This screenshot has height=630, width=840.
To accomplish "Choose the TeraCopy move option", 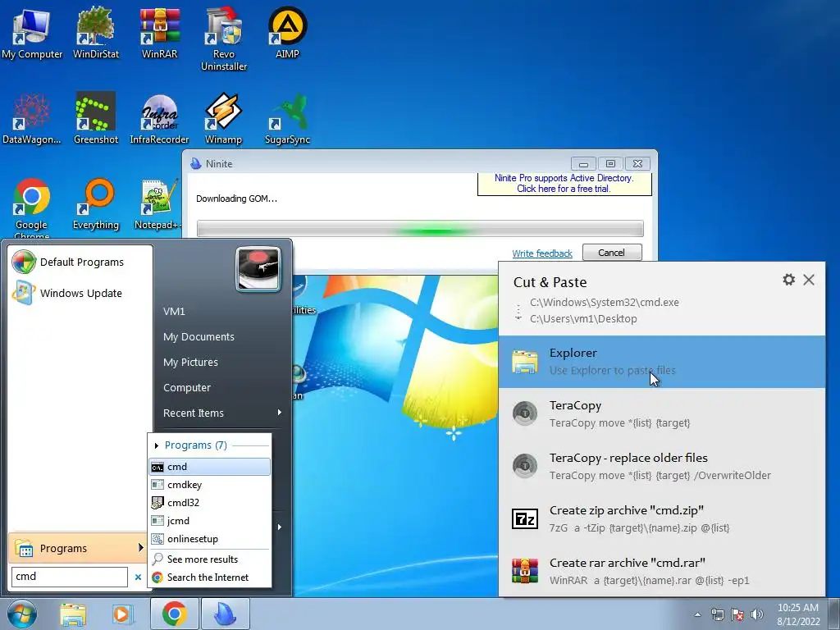I will (x=662, y=413).
